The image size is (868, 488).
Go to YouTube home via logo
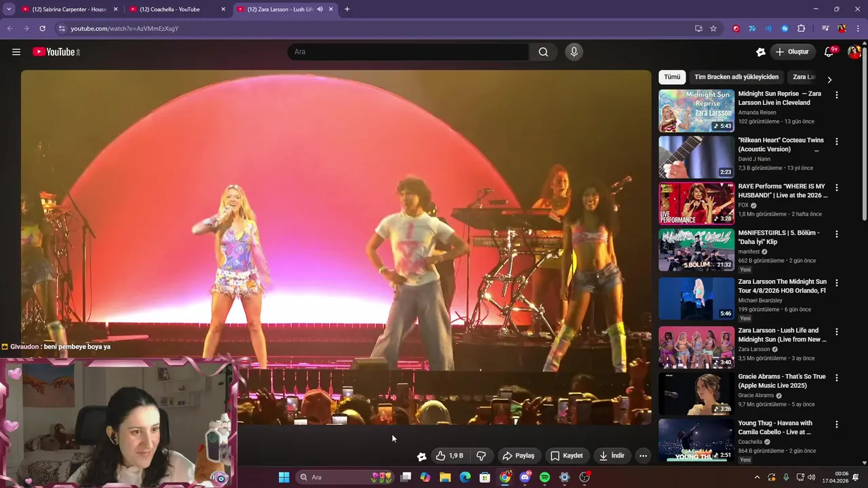click(x=56, y=52)
